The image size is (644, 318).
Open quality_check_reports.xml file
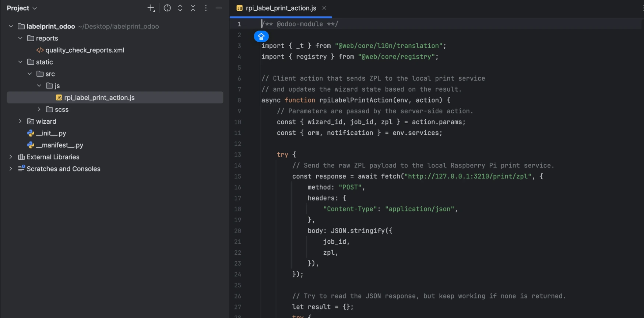[84, 50]
